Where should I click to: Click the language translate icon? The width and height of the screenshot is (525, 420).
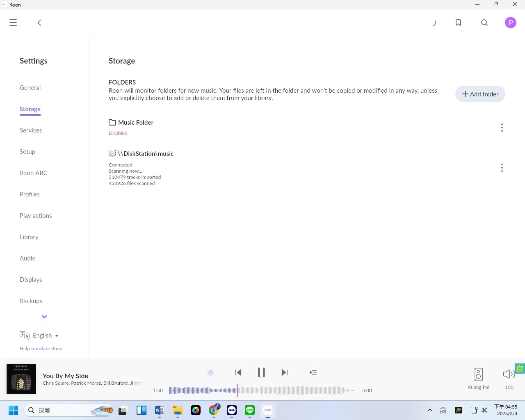[25, 335]
